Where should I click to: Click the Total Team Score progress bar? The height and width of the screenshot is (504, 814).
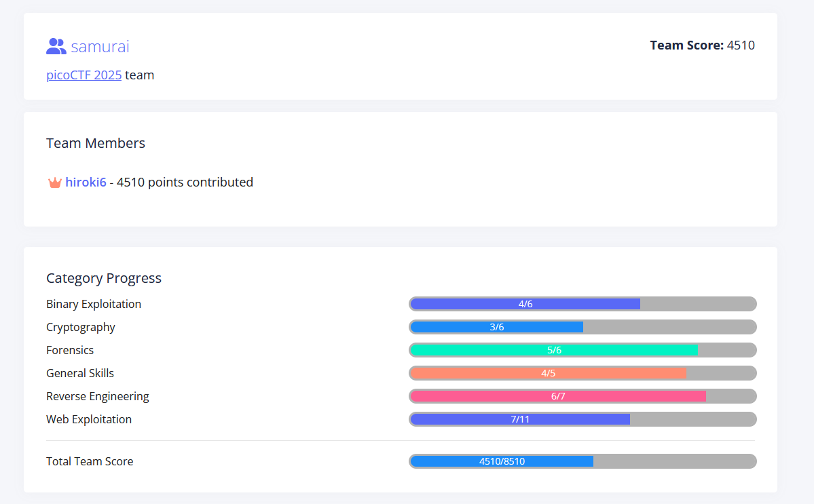pos(582,461)
